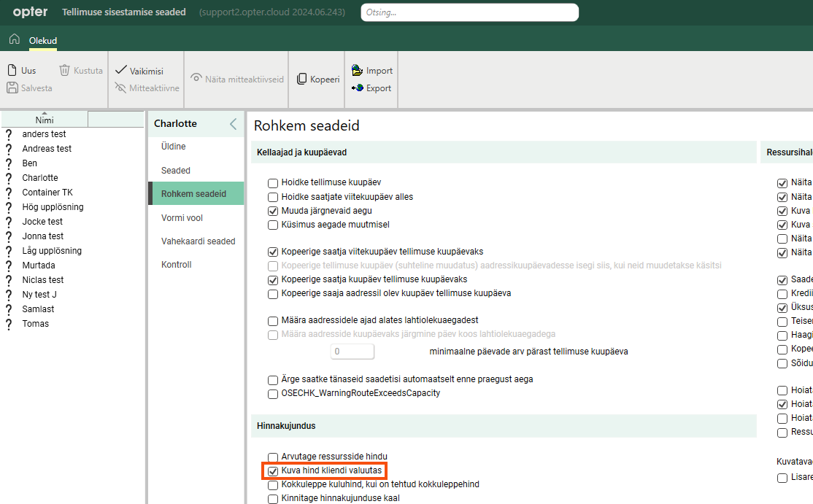Click the Export toolbar icon
This screenshot has width=813, height=504.
click(x=357, y=88)
